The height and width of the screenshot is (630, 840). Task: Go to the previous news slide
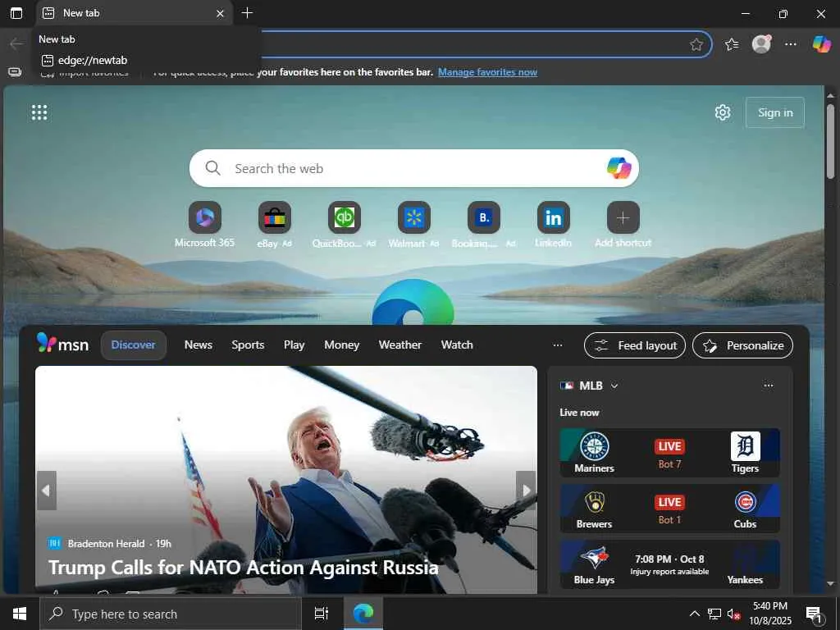point(47,491)
